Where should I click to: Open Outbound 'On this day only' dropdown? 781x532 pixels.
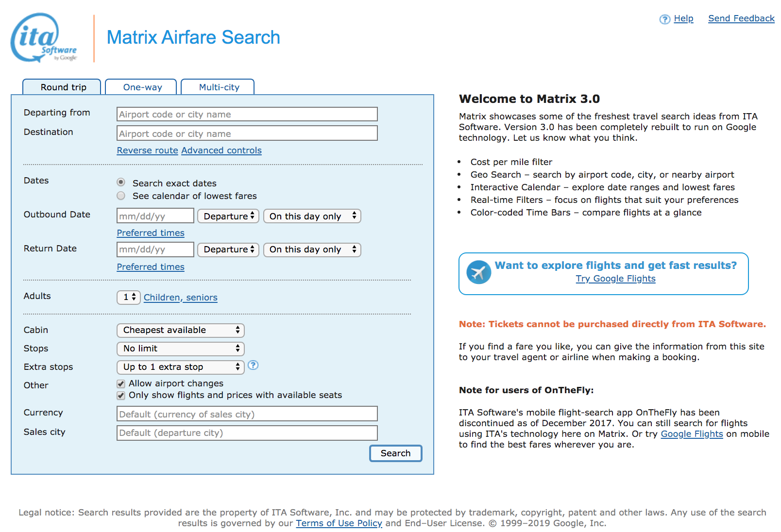[x=312, y=216]
